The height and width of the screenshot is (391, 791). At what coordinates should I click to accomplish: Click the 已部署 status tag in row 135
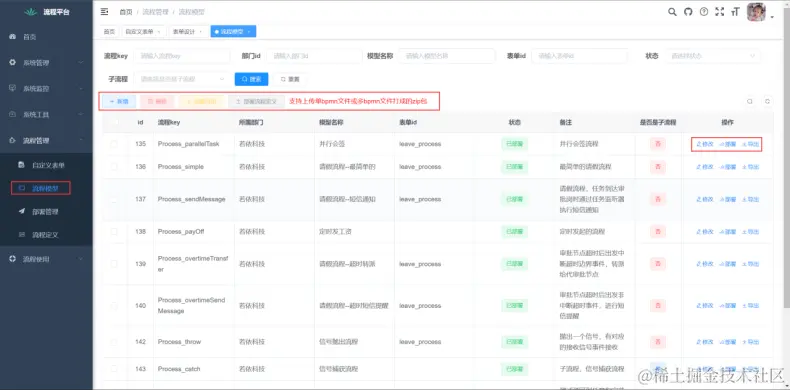[x=515, y=144]
